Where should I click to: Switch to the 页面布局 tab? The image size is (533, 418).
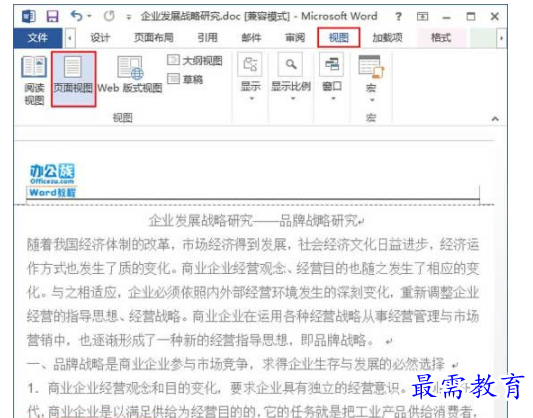point(154,37)
